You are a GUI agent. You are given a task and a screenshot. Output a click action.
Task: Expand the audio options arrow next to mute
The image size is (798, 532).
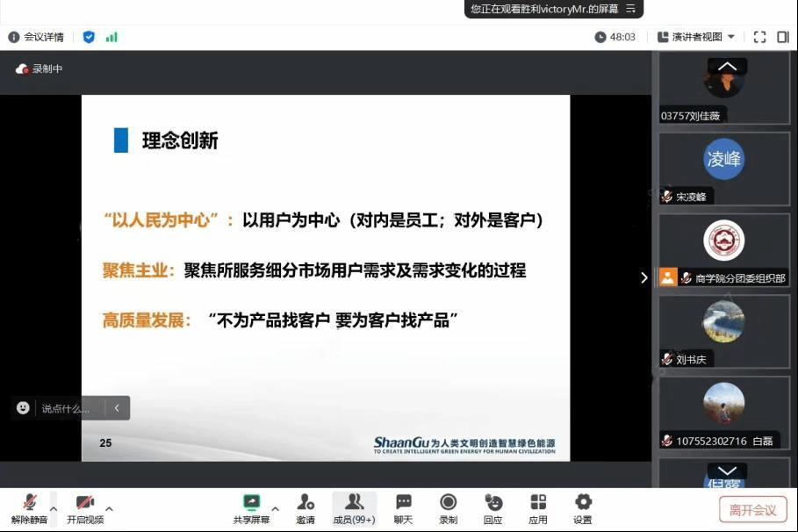coord(54,508)
